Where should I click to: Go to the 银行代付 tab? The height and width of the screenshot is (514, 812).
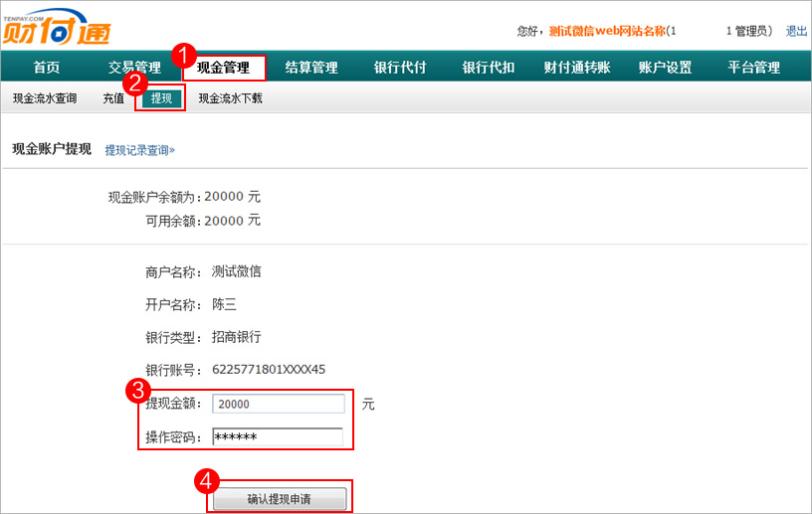pyautogui.click(x=400, y=68)
